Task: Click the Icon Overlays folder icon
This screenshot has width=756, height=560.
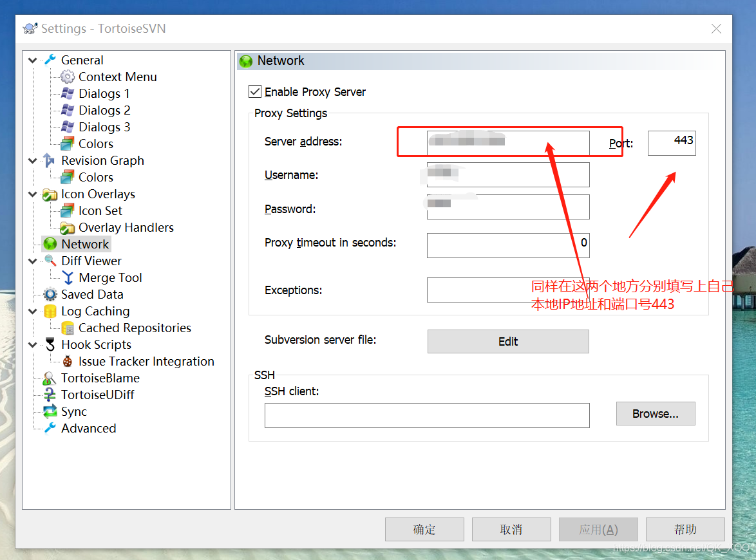Action: pos(50,194)
